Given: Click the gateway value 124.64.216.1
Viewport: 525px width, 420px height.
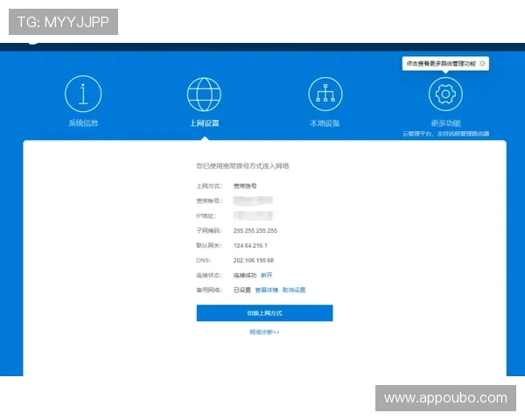Looking at the screenshot, I should point(250,246).
